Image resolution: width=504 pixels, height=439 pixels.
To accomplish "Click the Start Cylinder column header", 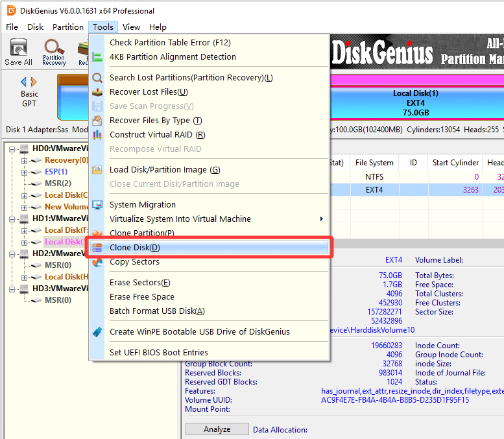I will coord(455,163).
